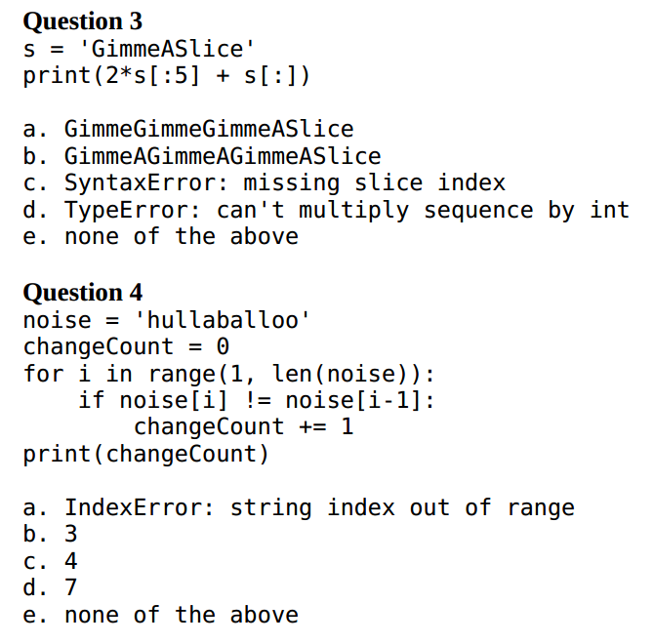Select answer a. IndexError string index out of range

[x=299, y=508]
